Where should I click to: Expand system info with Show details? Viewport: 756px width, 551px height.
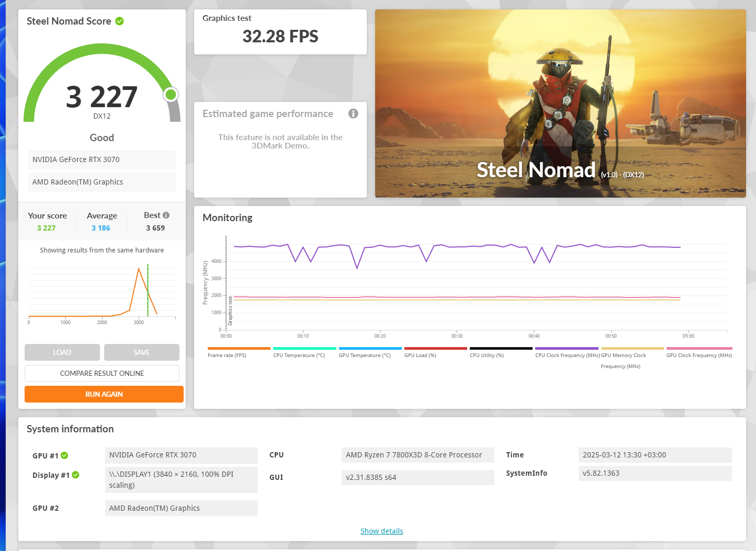(x=381, y=531)
